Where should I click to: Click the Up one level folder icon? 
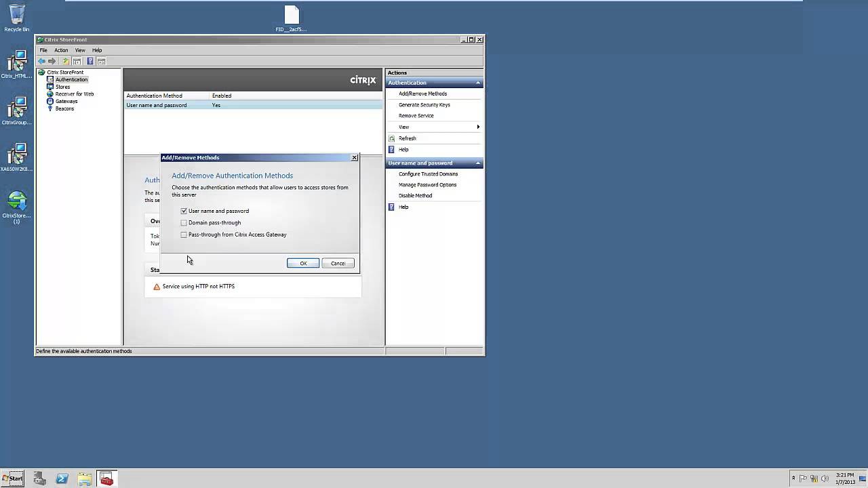tap(66, 61)
